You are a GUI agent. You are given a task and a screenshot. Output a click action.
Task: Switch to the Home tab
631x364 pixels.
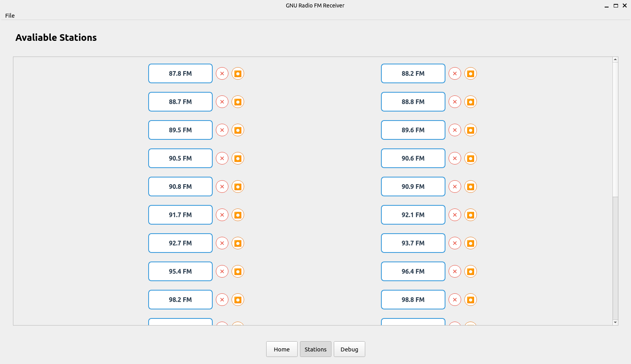282,349
